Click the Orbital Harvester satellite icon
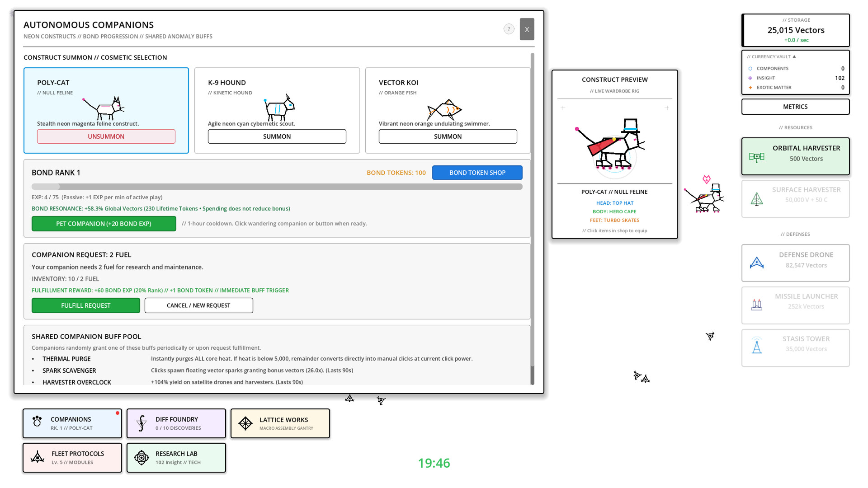 [x=757, y=157]
